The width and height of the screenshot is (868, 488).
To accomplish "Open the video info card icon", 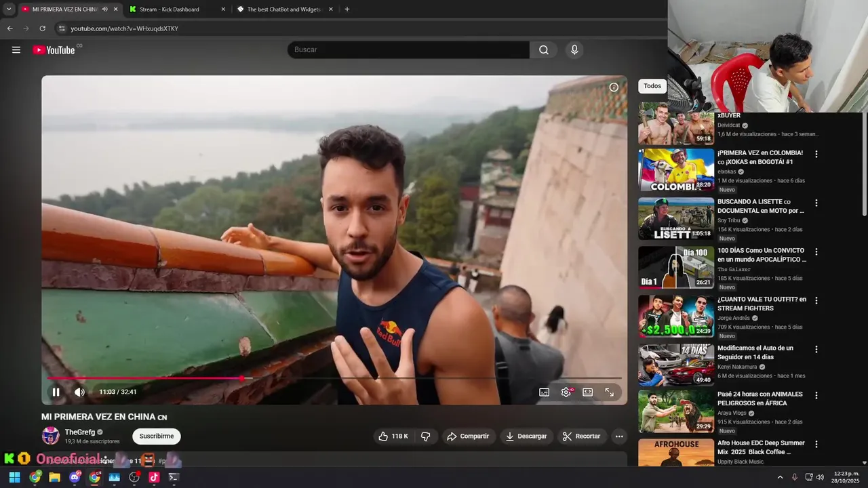I will tap(614, 87).
